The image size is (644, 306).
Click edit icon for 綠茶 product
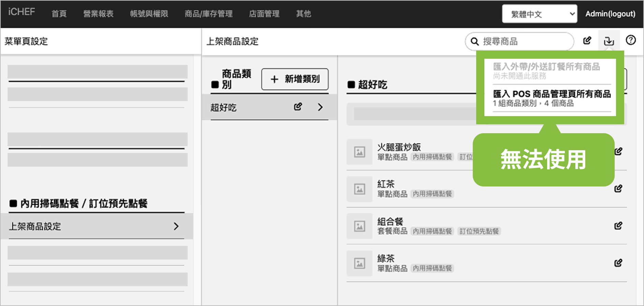(618, 263)
